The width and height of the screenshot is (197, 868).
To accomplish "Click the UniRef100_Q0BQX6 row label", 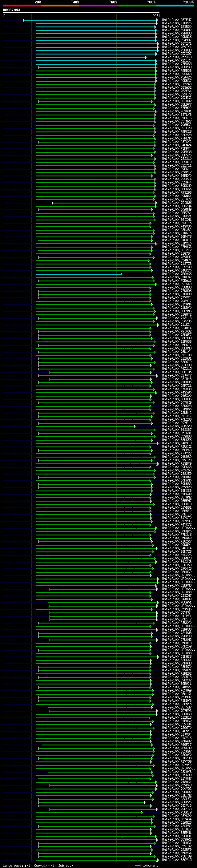I will coord(177,531).
